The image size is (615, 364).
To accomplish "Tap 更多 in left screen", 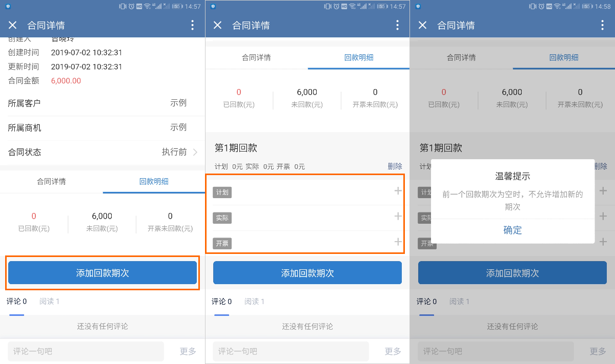I will coord(188,351).
